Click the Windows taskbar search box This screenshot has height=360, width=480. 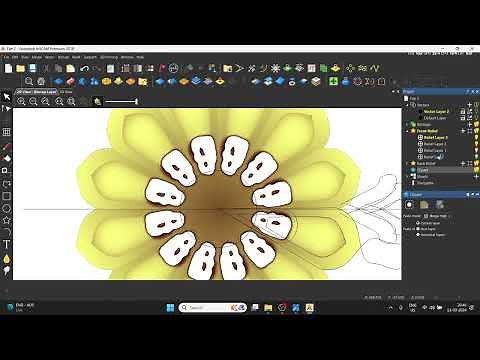213,307
